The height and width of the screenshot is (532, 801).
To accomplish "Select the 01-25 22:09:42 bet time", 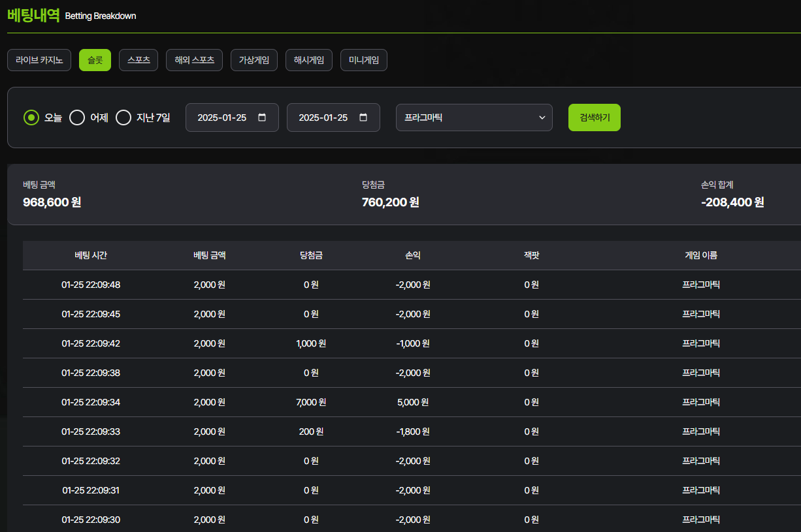I will pyautogui.click(x=91, y=343).
